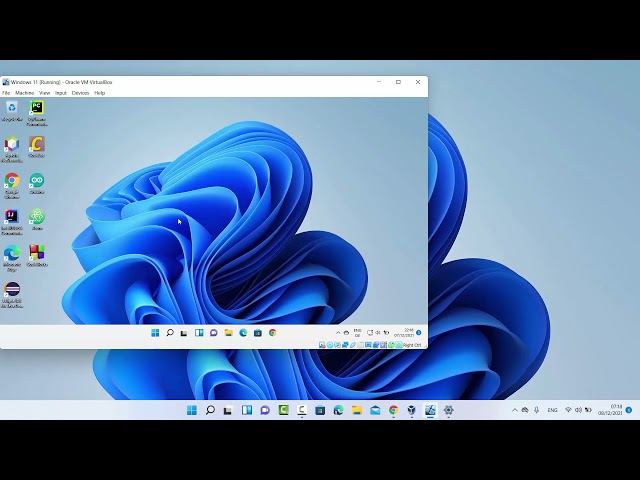Select the Eclipse IDE shortcut on VM desktop
This screenshot has width=640, height=480.
point(12,294)
